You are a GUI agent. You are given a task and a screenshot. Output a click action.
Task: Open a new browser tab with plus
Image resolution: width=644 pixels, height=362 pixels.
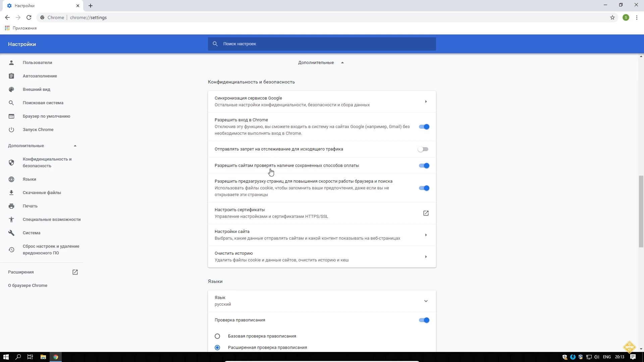91,6
